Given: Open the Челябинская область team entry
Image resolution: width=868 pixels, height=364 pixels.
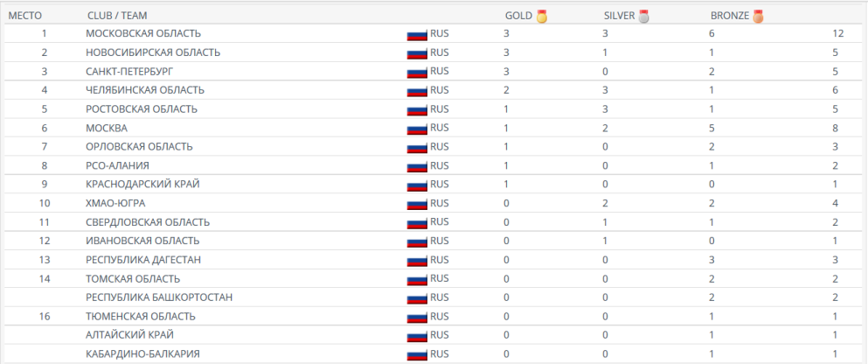Looking at the screenshot, I should (x=145, y=90).
